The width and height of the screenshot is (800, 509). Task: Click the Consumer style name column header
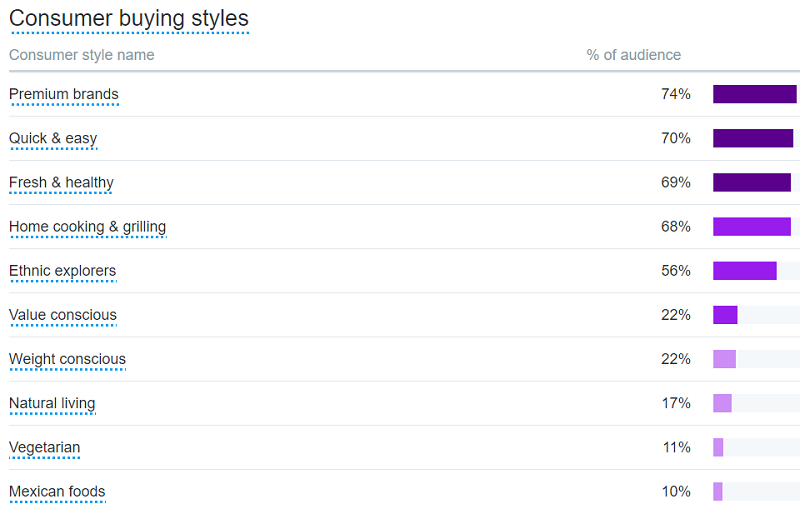coord(82,55)
